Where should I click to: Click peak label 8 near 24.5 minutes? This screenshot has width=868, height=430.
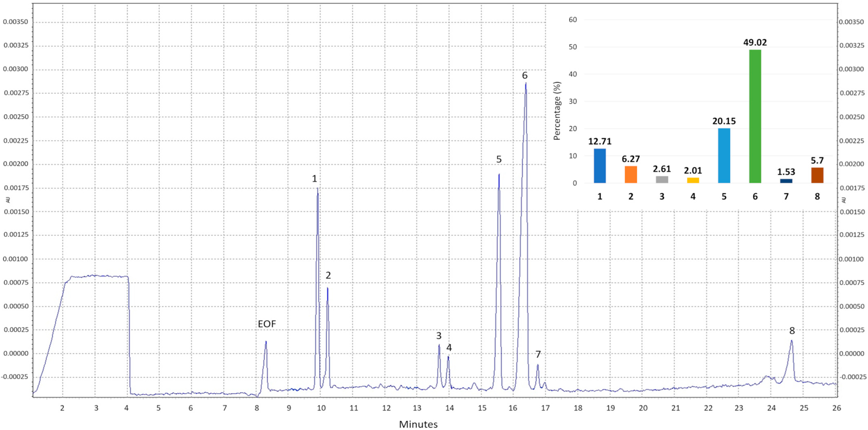pos(792,331)
